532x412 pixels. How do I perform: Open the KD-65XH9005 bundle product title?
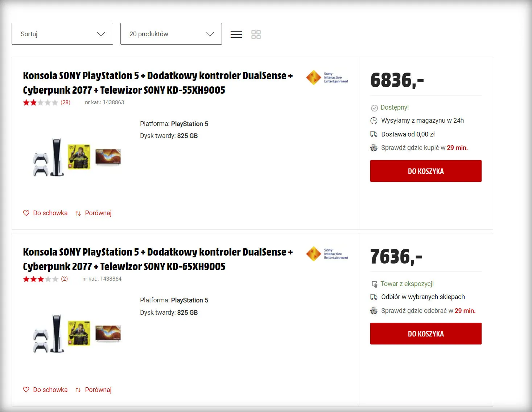point(158,259)
